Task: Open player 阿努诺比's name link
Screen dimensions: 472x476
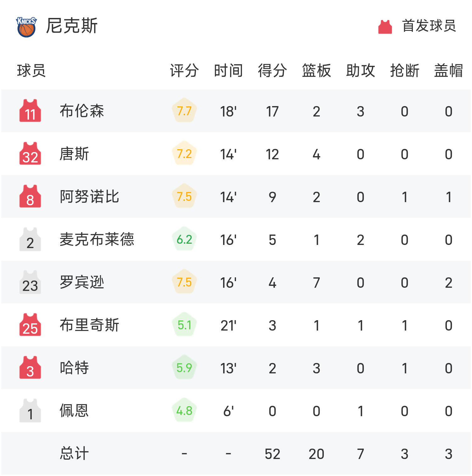Action: [89, 196]
